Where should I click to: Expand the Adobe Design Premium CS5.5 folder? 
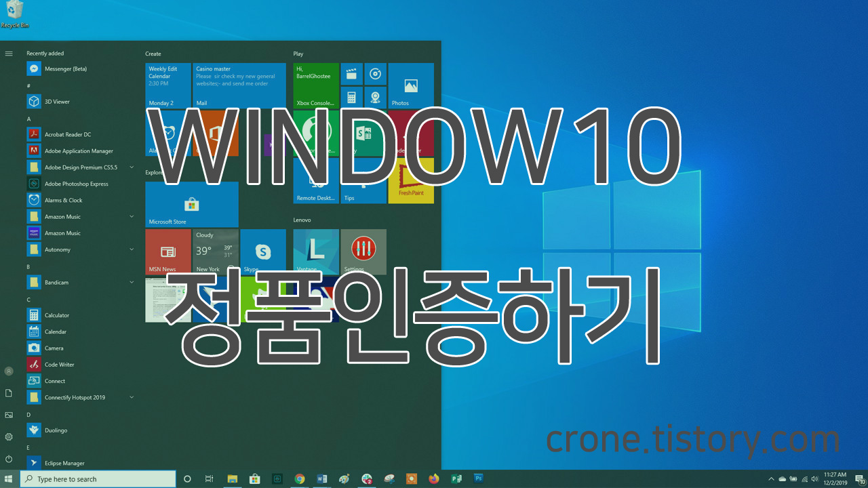click(x=132, y=167)
